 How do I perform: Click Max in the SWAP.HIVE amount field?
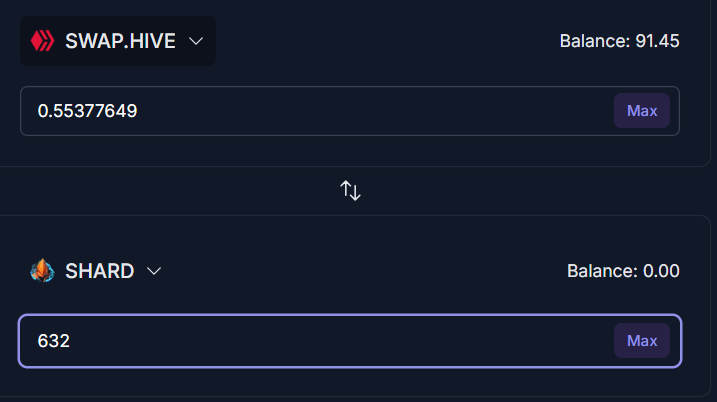642,111
